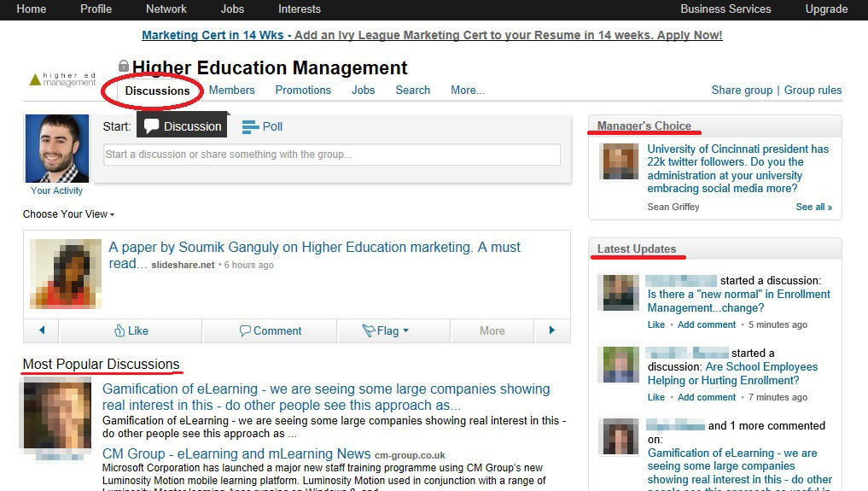Select the Poll option
The width and height of the screenshot is (868, 491).
pos(262,126)
